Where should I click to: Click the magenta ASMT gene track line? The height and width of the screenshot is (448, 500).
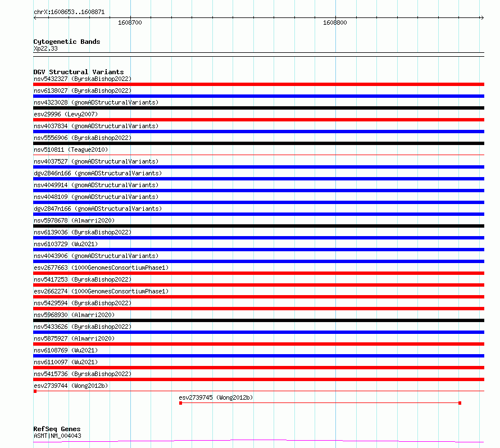coord(258,441)
